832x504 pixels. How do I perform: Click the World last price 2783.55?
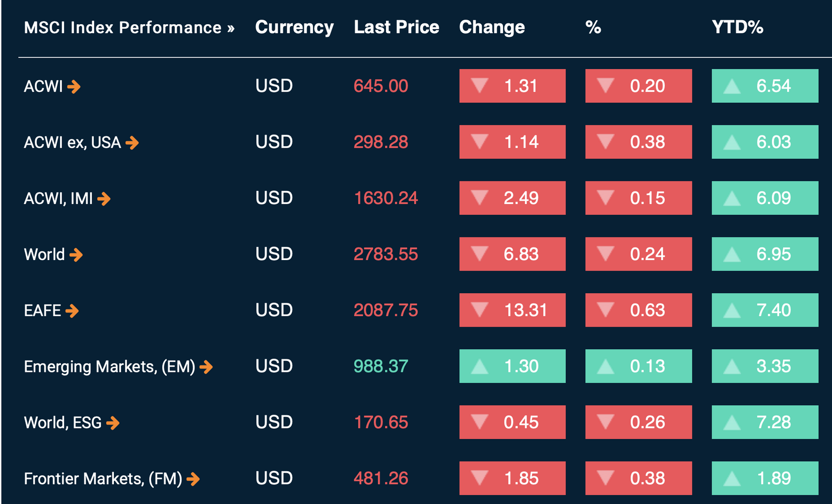pos(386,254)
